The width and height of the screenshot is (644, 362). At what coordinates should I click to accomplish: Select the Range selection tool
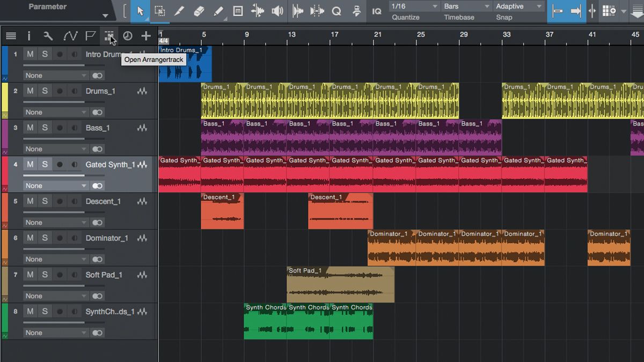pyautogui.click(x=160, y=11)
